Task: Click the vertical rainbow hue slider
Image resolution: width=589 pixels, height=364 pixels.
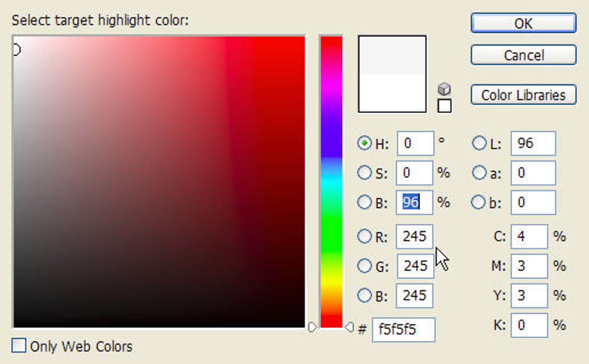Action: pyautogui.click(x=331, y=182)
